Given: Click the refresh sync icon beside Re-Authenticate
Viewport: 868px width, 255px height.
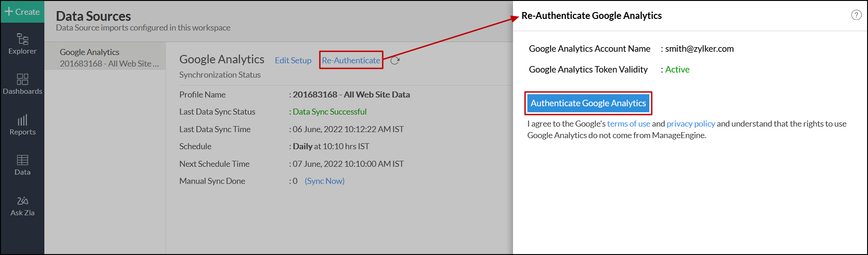Looking at the screenshot, I should tap(395, 61).
